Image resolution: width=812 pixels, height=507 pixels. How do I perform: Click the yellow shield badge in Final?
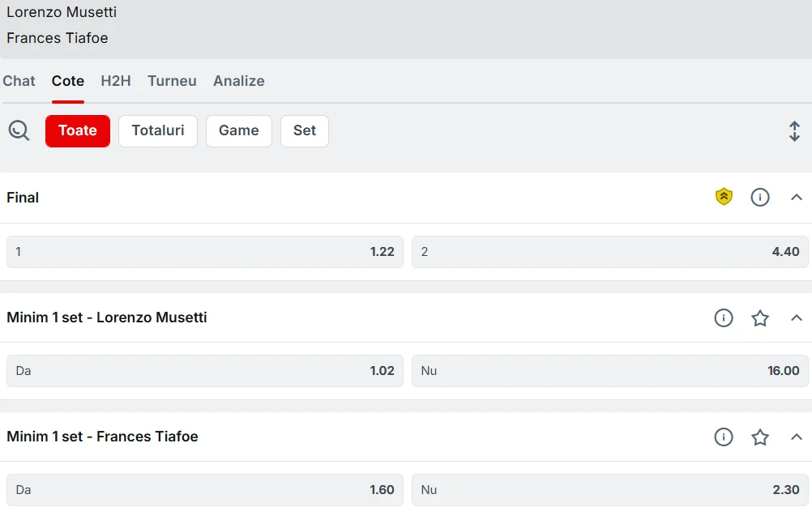coord(724,197)
